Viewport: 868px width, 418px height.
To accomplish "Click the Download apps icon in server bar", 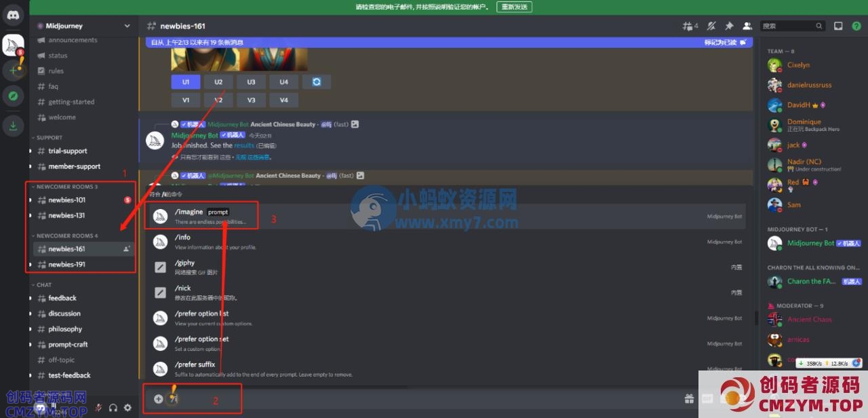I will click(x=13, y=126).
